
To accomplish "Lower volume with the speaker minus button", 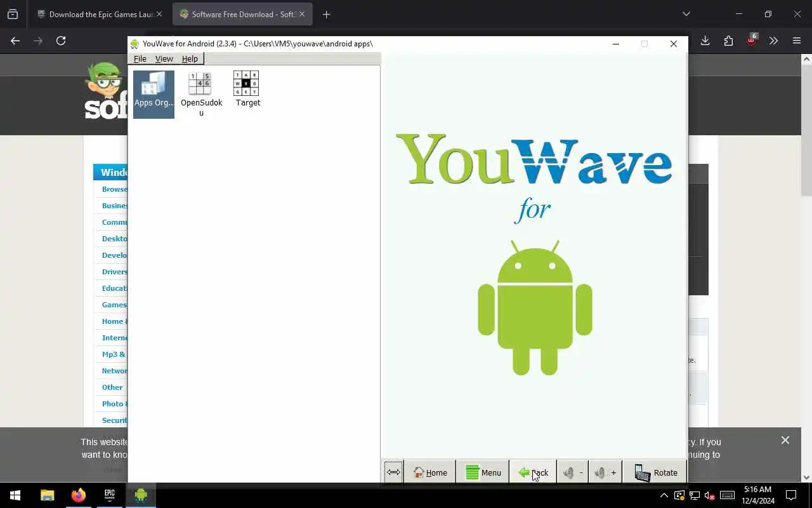I will pyautogui.click(x=572, y=472).
